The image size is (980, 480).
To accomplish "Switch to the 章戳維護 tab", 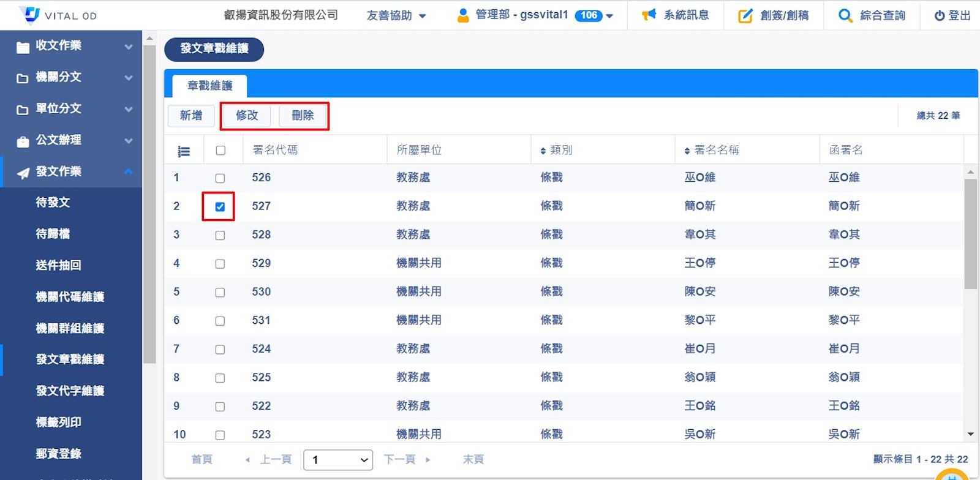I will click(209, 86).
